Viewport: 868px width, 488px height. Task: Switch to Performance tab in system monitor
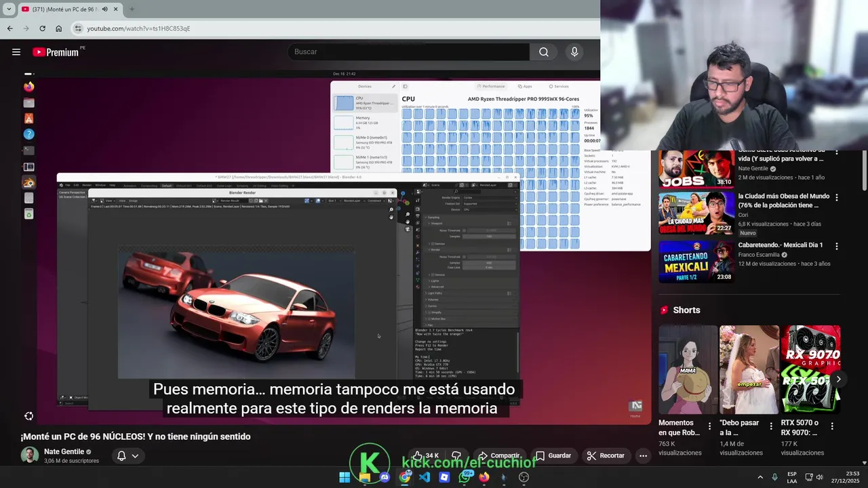491,87
